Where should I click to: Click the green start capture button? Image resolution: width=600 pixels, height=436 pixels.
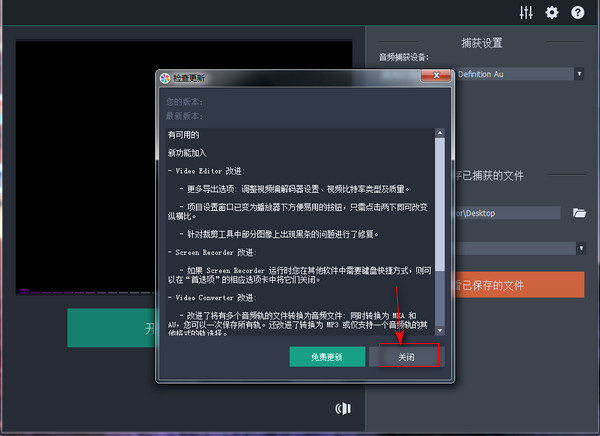pyautogui.click(x=112, y=328)
